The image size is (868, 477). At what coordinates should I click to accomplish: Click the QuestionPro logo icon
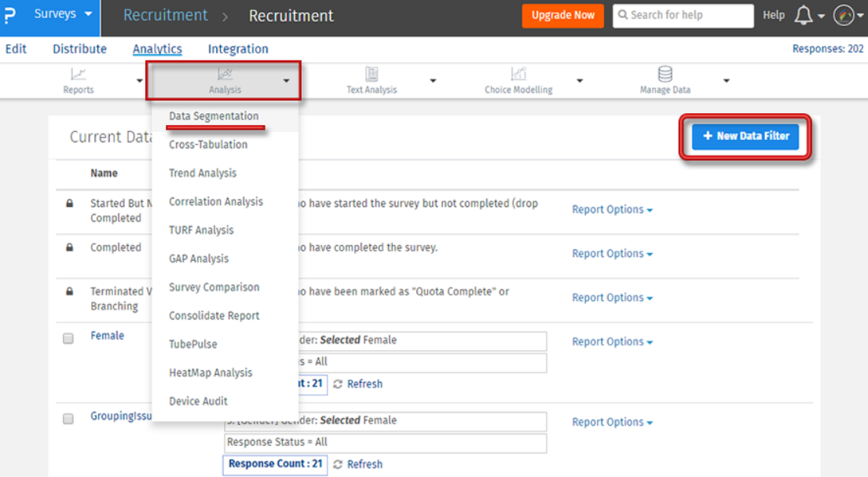[10, 16]
